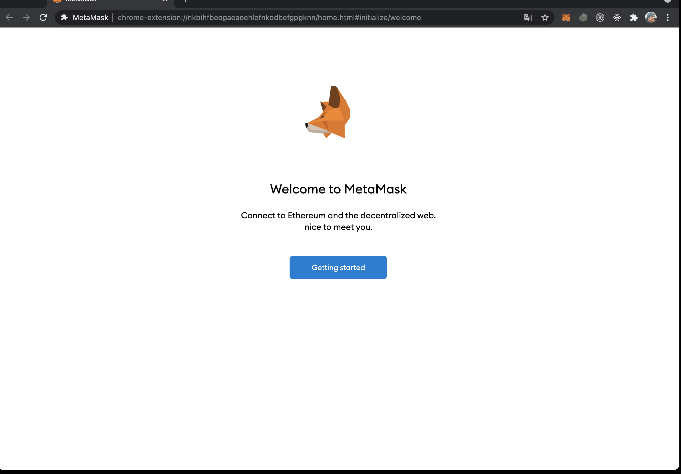This screenshot has height=474, width=681.
Task: Open the translate page icon in address bar
Action: [528, 17]
